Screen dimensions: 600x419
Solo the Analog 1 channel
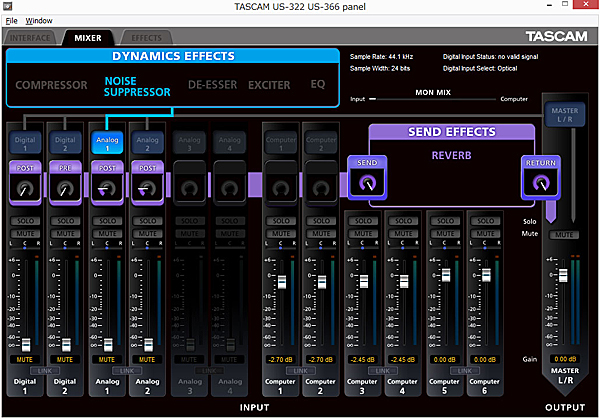(108, 221)
